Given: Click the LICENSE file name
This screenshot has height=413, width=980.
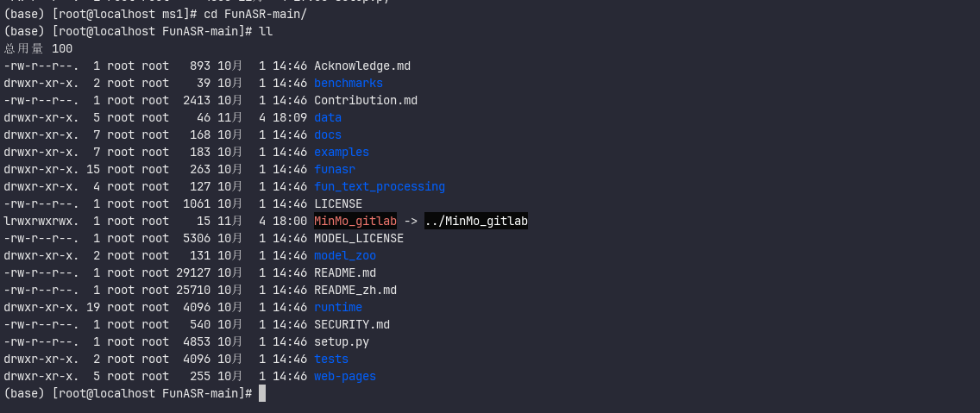Looking at the screenshot, I should (x=338, y=204).
